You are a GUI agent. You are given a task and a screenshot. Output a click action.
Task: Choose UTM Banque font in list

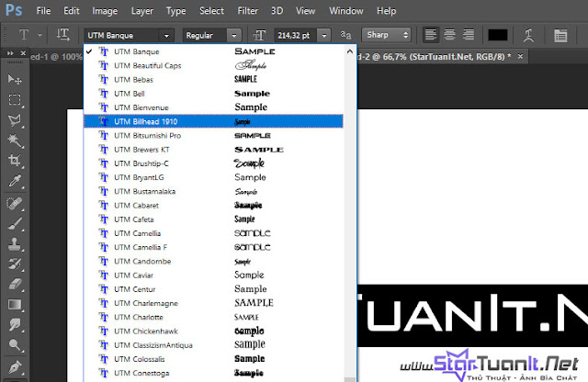(213, 51)
